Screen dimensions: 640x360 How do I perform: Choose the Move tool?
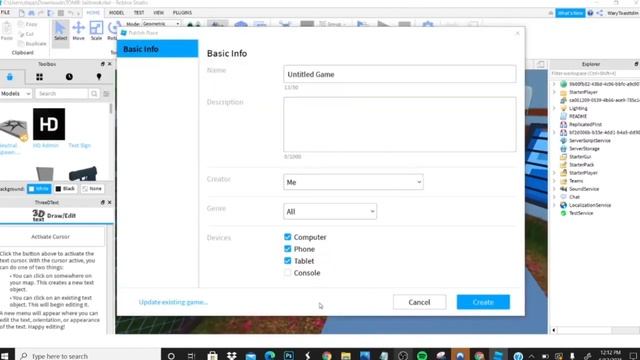[78, 32]
